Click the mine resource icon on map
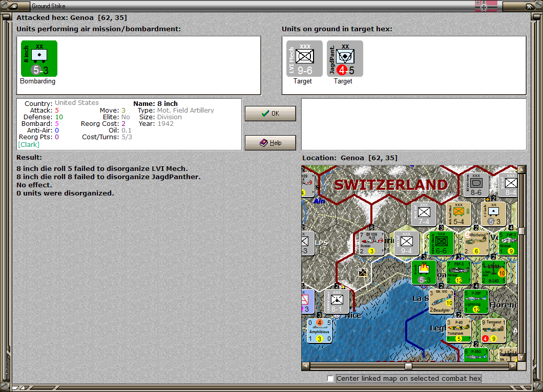The image size is (543, 392). point(363,272)
